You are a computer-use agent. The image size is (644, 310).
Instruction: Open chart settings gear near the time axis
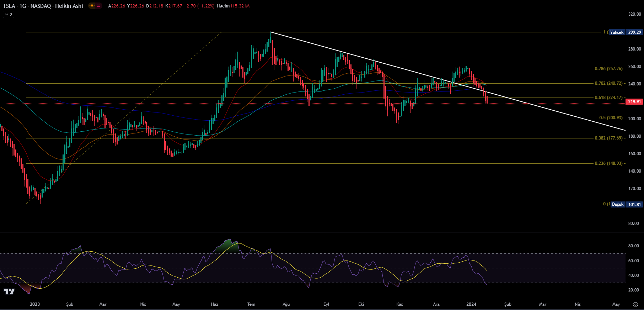pos(635,304)
